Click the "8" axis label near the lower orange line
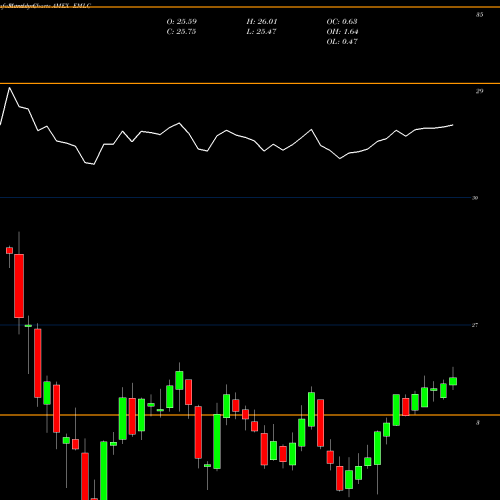 (x=478, y=423)
